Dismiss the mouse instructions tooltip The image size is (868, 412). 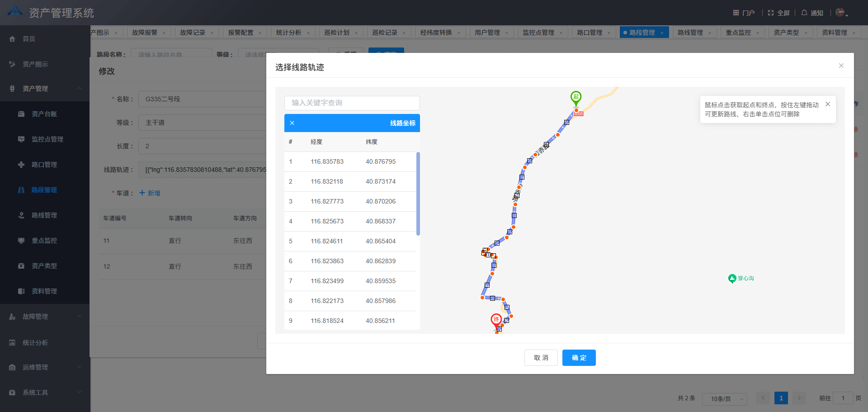(x=827, y=104)
